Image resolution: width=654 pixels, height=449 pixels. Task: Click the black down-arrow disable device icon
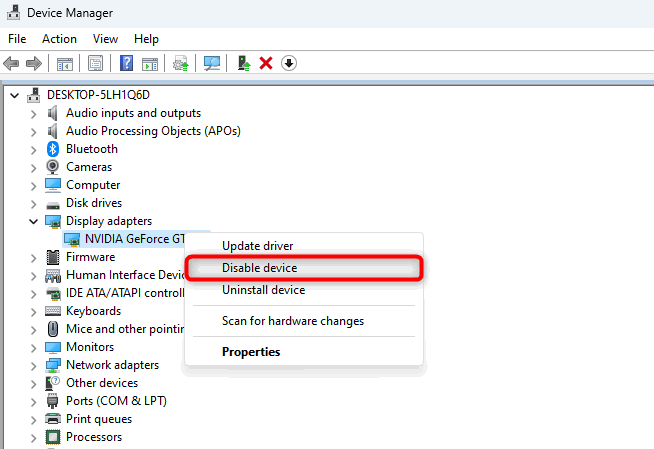[x=289, y=63]
